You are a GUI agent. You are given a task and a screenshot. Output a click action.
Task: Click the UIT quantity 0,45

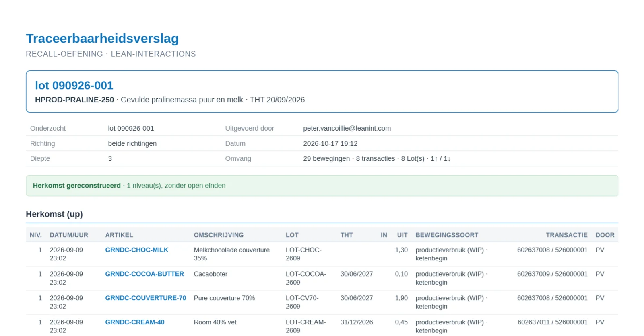click(x=401, y=322)
